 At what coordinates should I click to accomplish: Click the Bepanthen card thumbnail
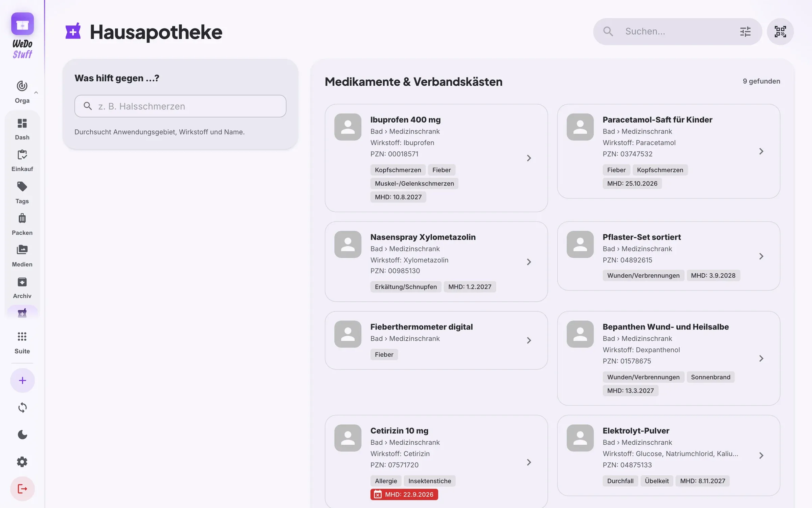580,334
